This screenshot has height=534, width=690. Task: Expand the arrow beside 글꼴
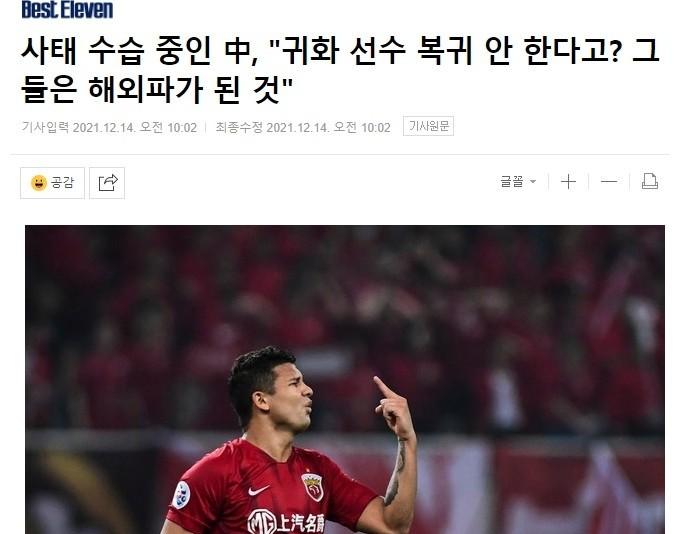tap(532, 181)
